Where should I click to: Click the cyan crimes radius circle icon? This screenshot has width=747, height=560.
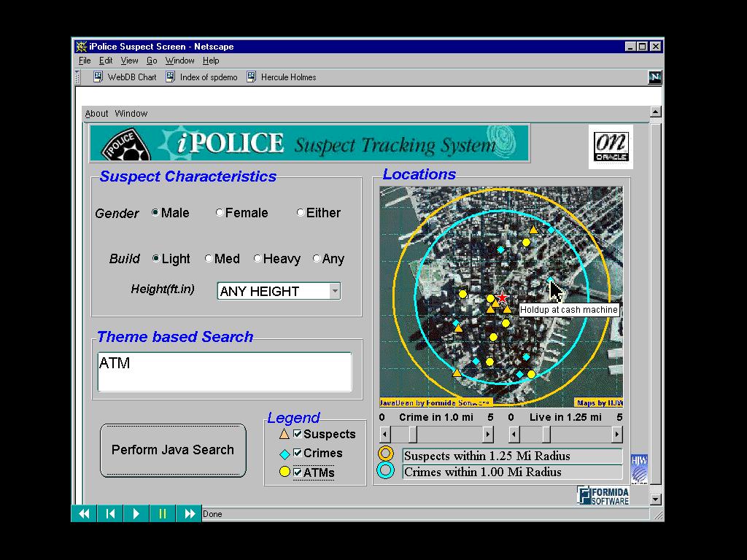(x=385, y=470)
